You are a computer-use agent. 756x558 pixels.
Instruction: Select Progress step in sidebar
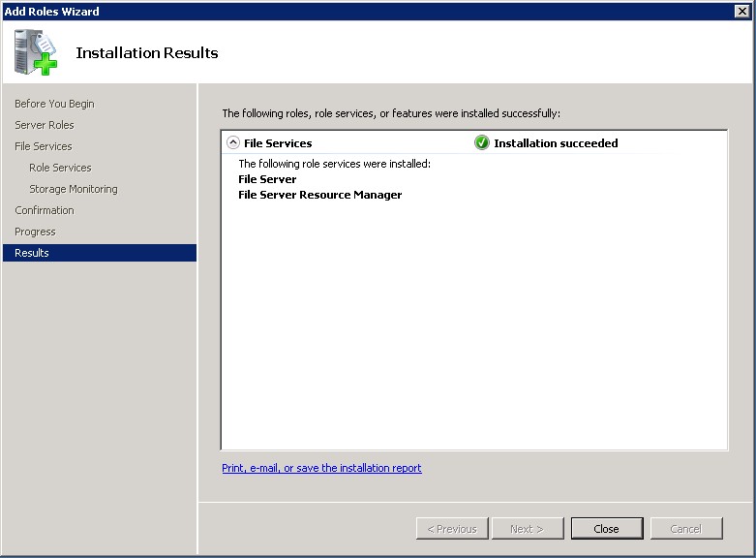pos(35,232)
